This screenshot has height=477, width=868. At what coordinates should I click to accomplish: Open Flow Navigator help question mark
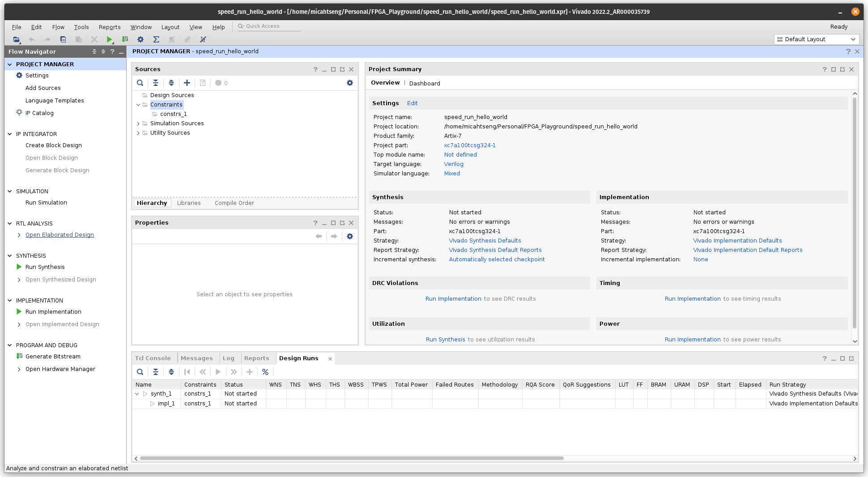point(112,51)
